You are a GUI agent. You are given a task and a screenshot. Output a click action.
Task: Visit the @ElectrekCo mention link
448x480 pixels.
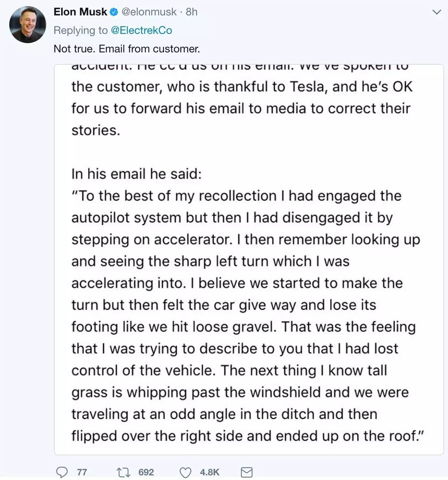click(141, 30)
